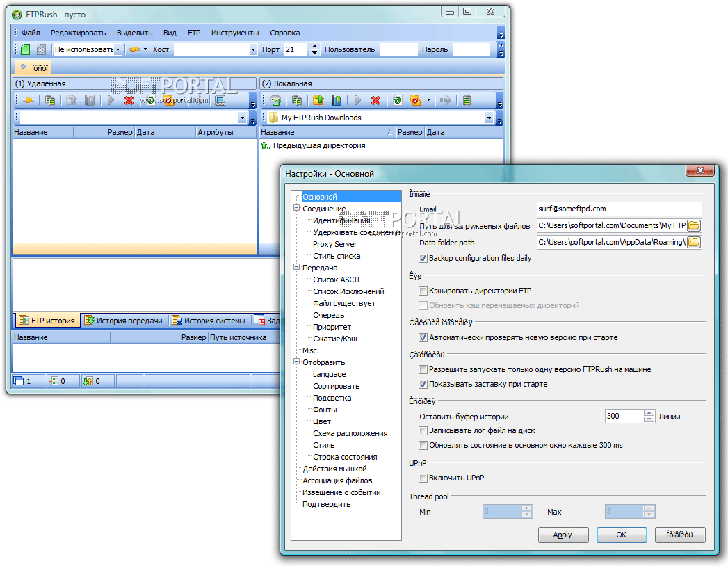This screenshot has width=728, height=566.
Task: Click the Apply button
Action: click(563, 535)
